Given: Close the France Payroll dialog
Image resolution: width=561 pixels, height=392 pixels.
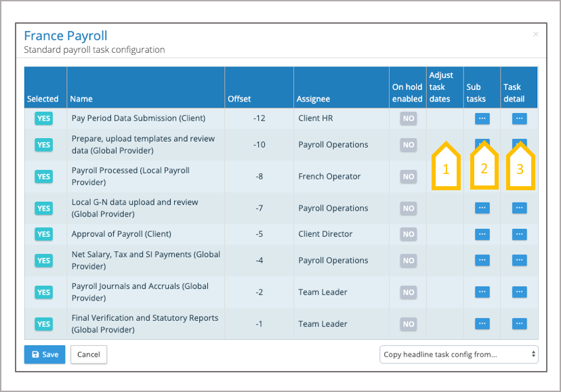Looking at the screenshot, I should [x=535, y=34].
